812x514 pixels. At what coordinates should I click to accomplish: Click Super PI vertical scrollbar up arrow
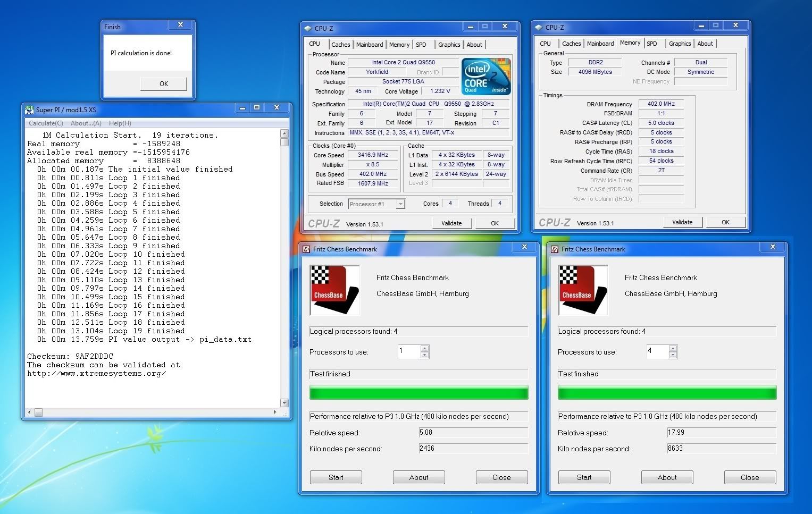[x=284, y=134]
